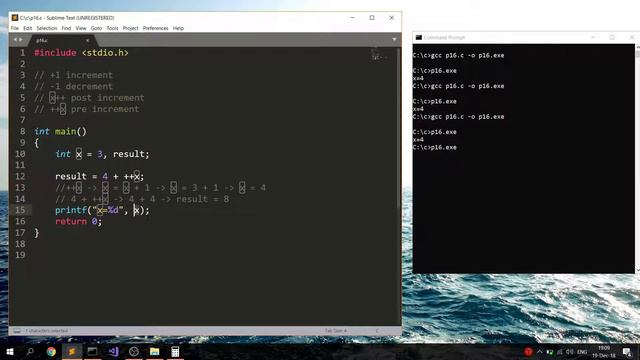Click 'result;' declaration on line 10
The image size is (640, 360).
(x=131, y=154)
